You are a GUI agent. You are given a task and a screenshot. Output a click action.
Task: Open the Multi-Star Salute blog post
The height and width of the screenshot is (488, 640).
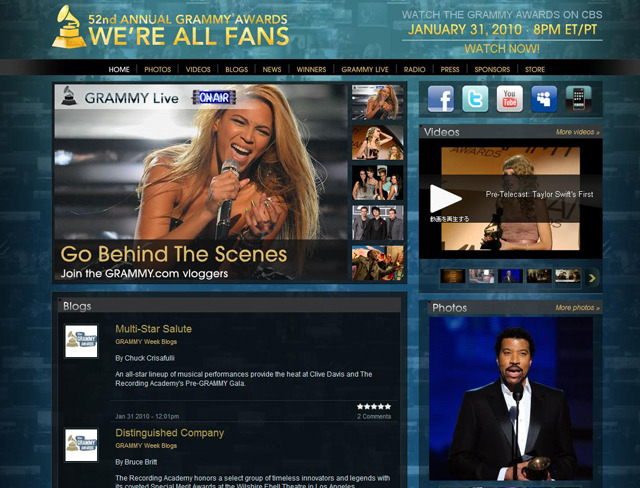pyautogui.click(x=153, y=329)
